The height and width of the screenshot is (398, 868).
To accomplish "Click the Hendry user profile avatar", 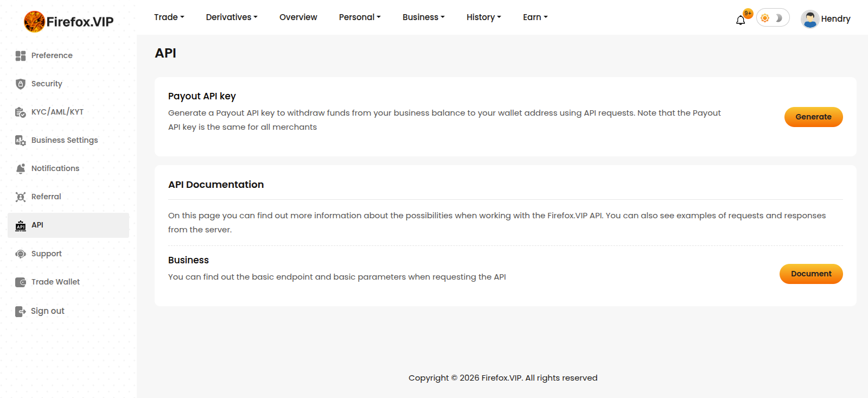I will tap(809, 19).
